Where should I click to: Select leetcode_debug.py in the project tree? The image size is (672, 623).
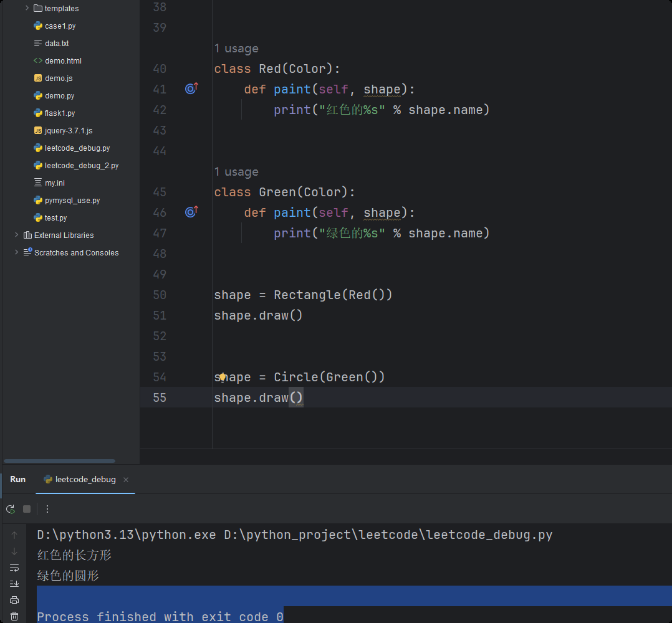coord(72,148)
